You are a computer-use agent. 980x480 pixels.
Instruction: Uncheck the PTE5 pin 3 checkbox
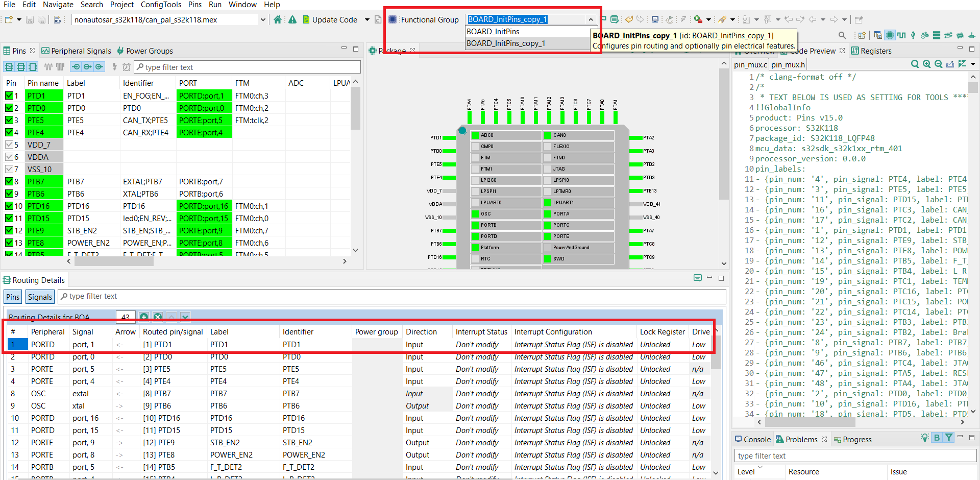pyautogui.click(x=9, y=120)
